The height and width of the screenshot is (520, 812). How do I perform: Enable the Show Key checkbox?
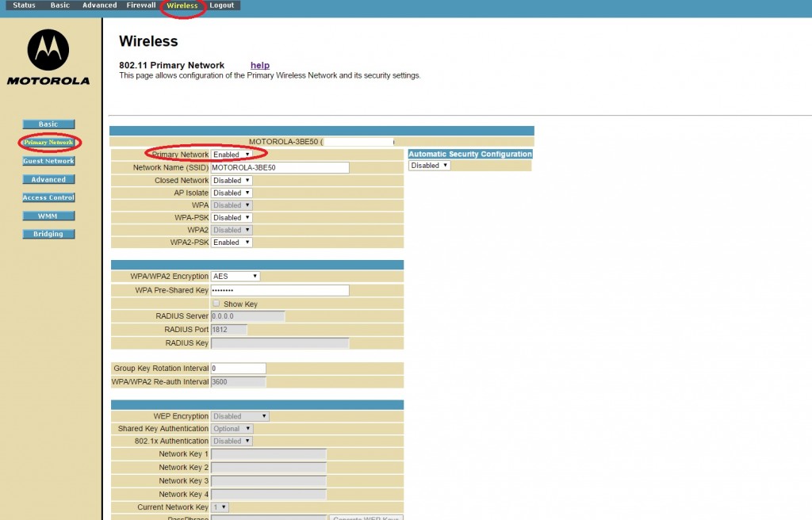(216, 304)
